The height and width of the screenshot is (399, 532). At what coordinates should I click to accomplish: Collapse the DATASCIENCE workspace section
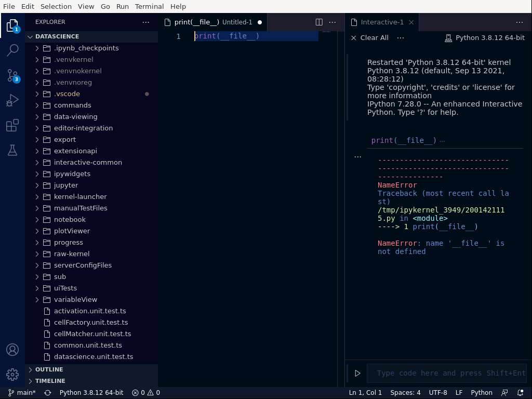pyautogui.click(x=31, y=36)
